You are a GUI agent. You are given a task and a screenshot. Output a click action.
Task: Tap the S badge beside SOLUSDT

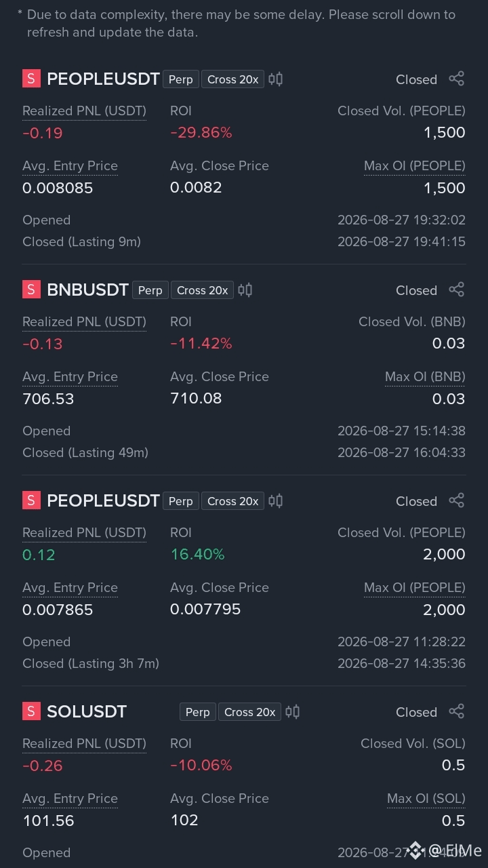[31, 712]
